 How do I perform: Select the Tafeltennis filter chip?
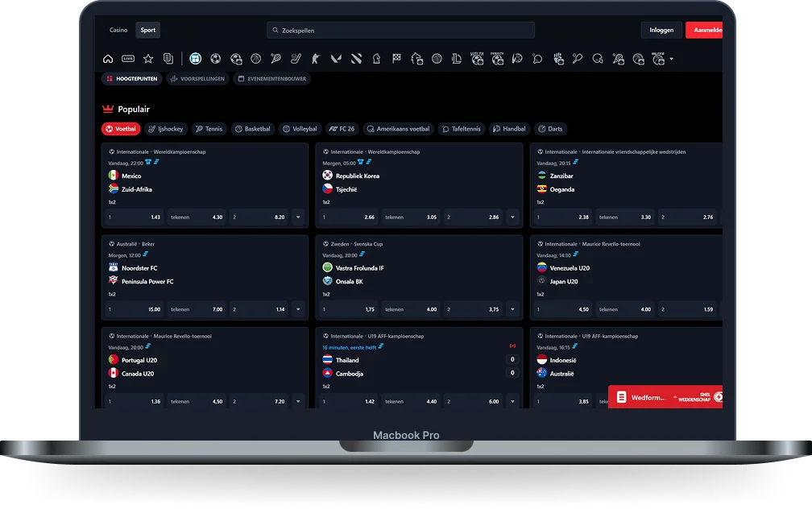click(x=462, y=129)
